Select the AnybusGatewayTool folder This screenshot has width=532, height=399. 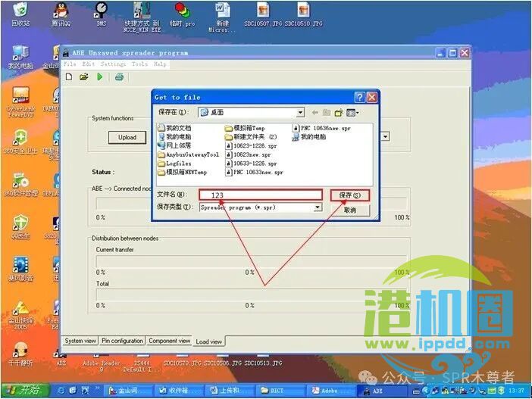coord(189,154)
